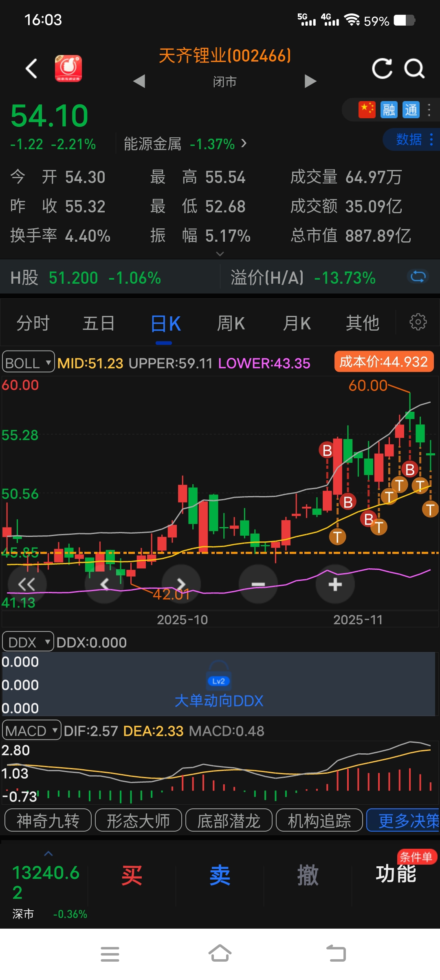Switch to 五日 chart tab
Screen dimensions: 440x980
click(99, 324)
